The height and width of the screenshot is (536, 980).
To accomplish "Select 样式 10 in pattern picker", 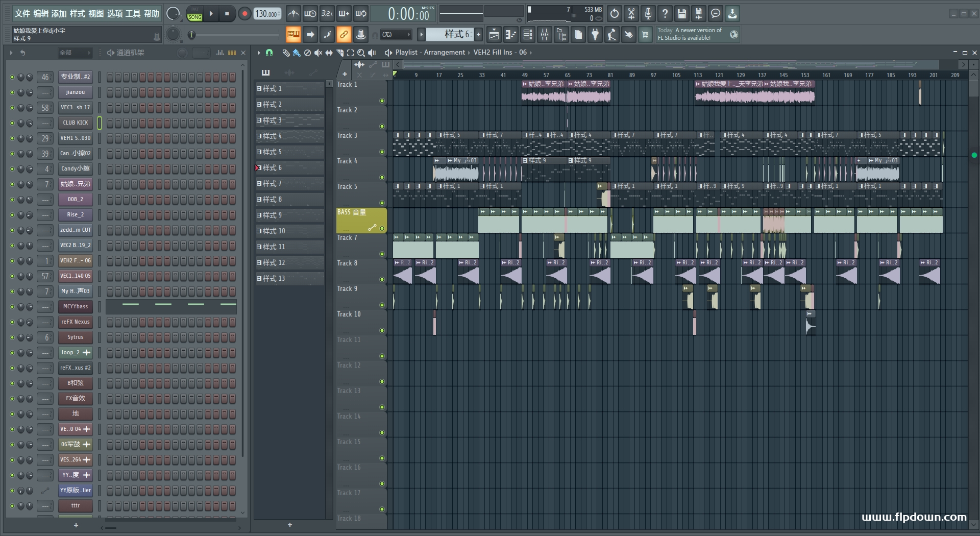I will tap(290, 231).
